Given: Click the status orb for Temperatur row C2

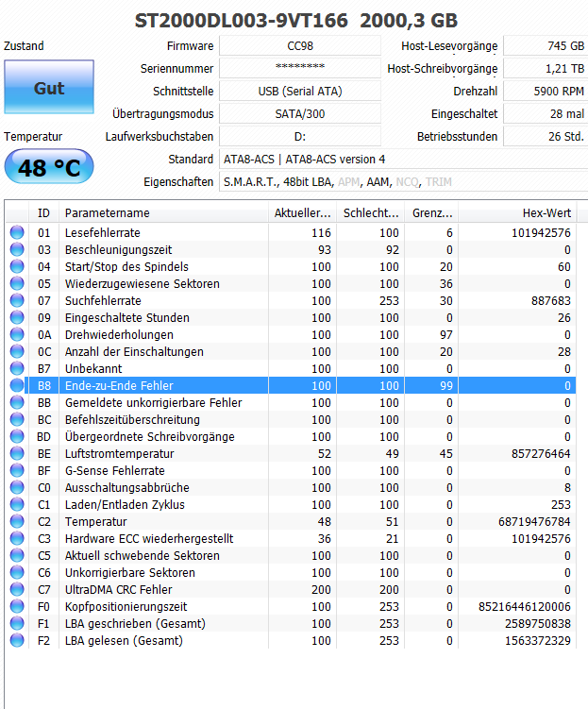Looking at the screenshot, I should pyautogui.click(x=17, y=521).
